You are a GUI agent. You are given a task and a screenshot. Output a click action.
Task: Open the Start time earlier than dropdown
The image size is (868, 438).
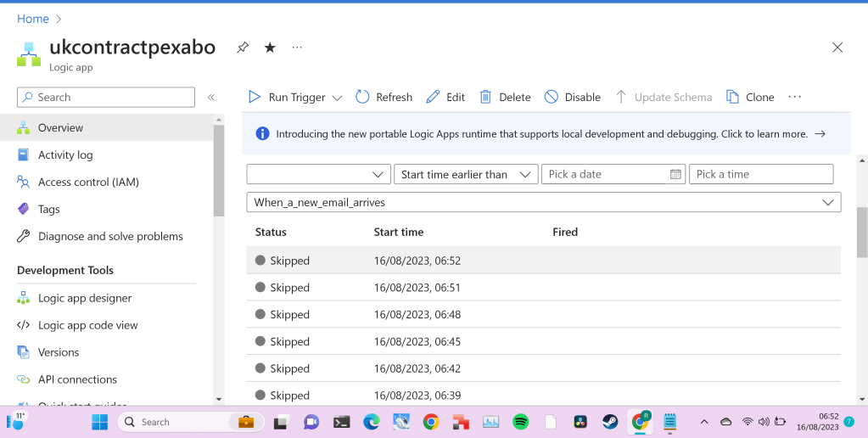pos(466,174)
